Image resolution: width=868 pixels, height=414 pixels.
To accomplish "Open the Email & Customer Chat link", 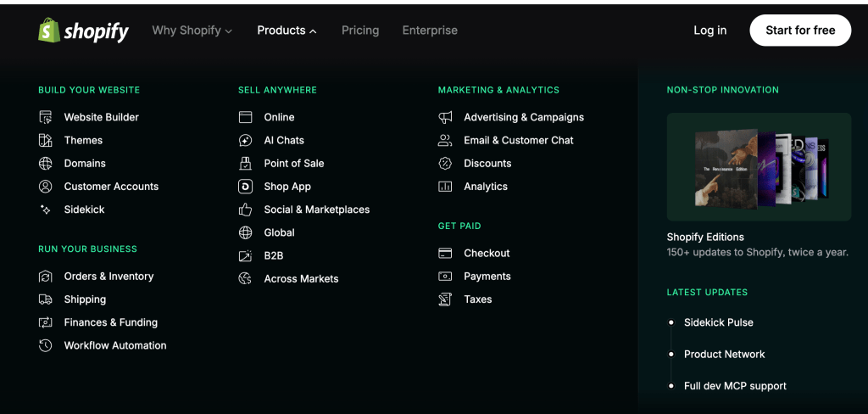I will (x=519, y=140).
